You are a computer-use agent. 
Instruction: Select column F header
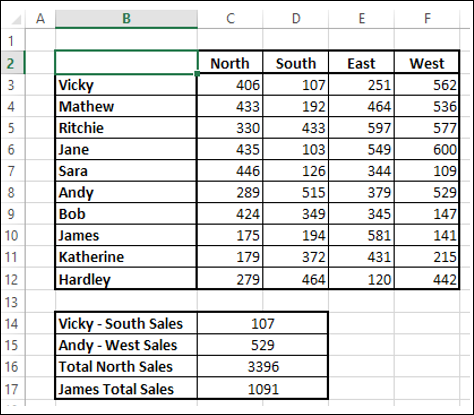pyautogui.click(x=427, y=19)
